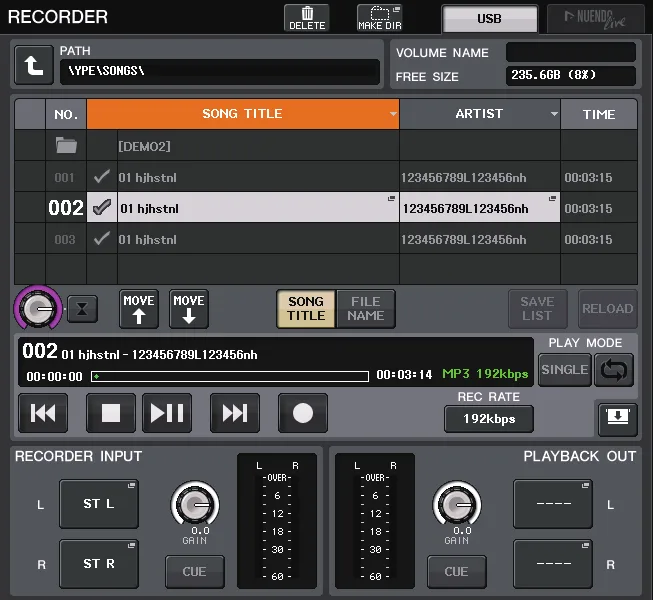Toggle CUE for playback out
653x600 pixels.
[456, 572]
